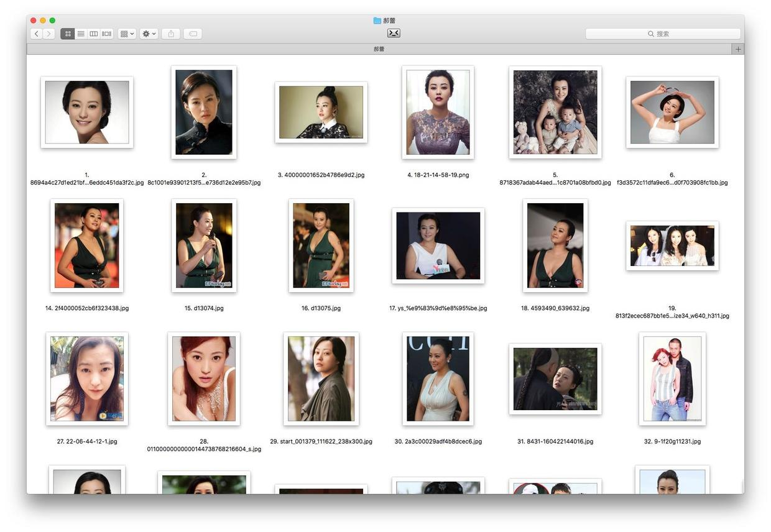Click the folder icon in window title
771x532 pixels.
pyautogui.click(x=377, y=21)
